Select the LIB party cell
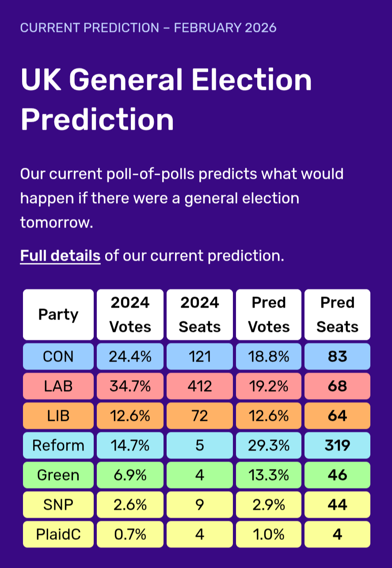 [58, 416]
